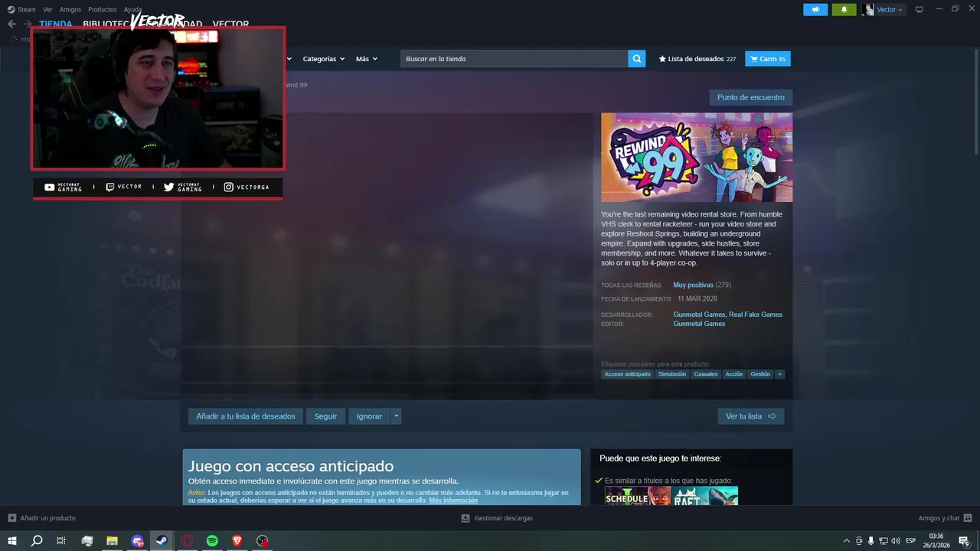This screenshot has height=551, width=980.
Task: Expand the Más store menu
Action: pyautogui.click(x=367, y=59)
